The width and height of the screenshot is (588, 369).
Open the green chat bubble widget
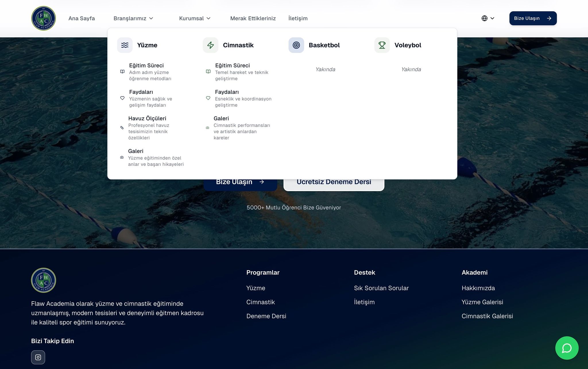567,348
